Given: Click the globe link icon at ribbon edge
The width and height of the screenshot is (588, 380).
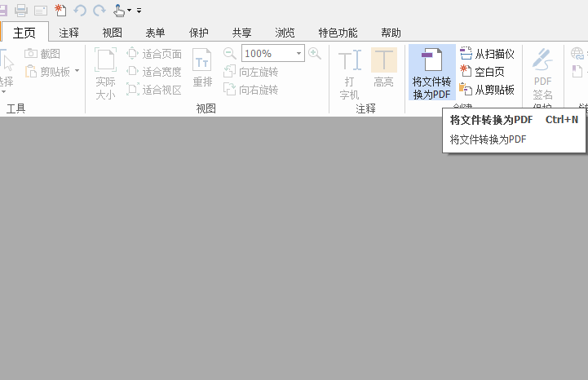Looking at the screenshot, I should tap(577, 53).
